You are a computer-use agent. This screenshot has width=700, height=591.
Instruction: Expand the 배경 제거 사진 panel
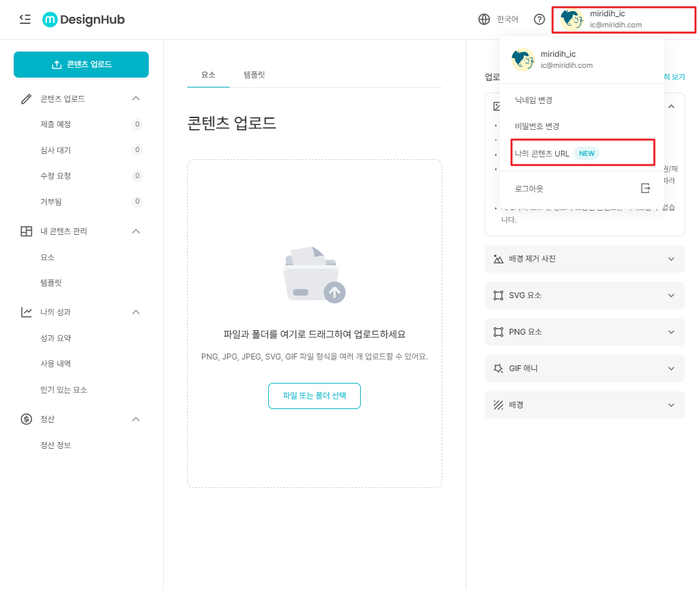pyautogui.click(x=671, y=259)
